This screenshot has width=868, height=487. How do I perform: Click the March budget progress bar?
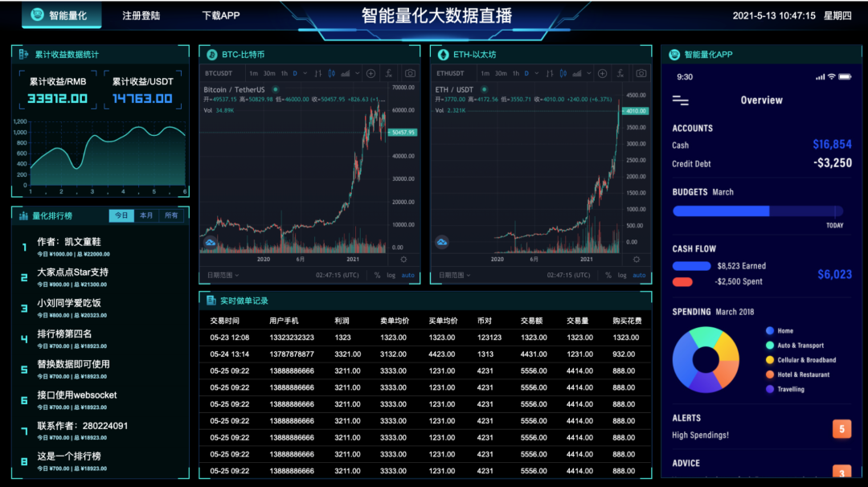758,211
